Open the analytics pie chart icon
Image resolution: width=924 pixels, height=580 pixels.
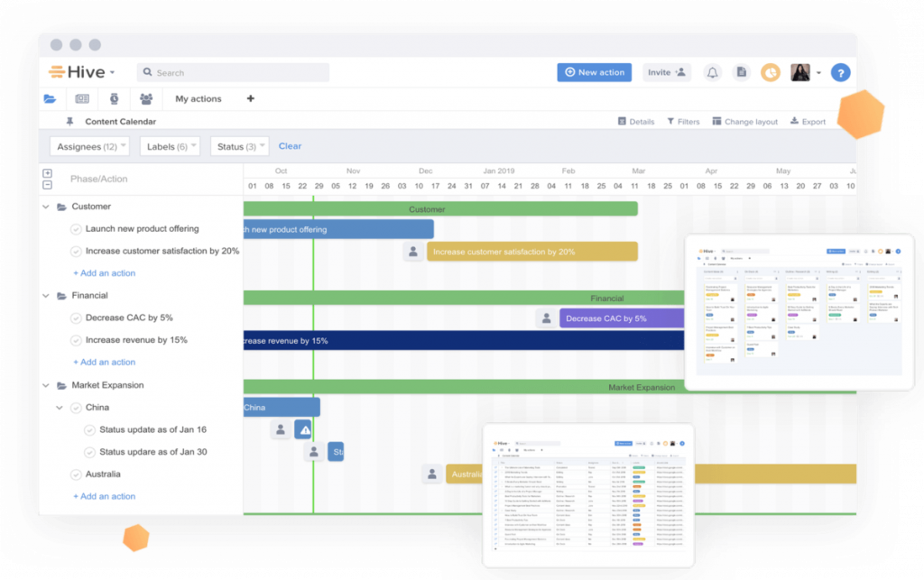point(770,72)
